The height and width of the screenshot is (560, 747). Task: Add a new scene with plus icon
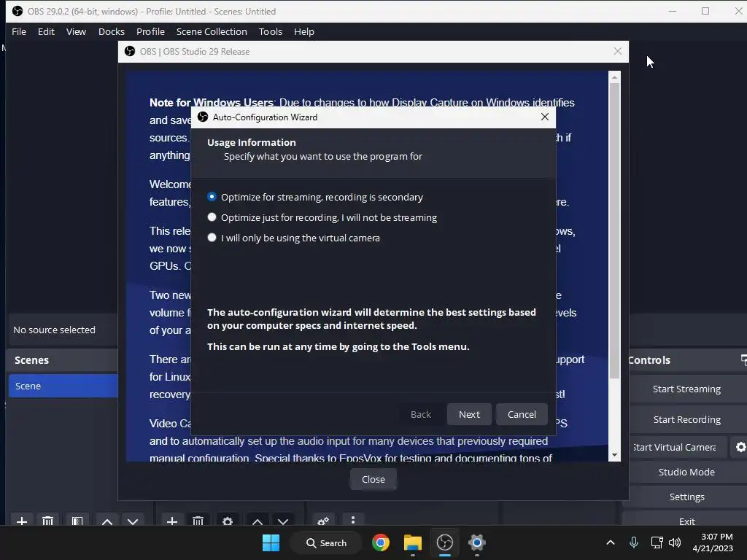[22, 521]
